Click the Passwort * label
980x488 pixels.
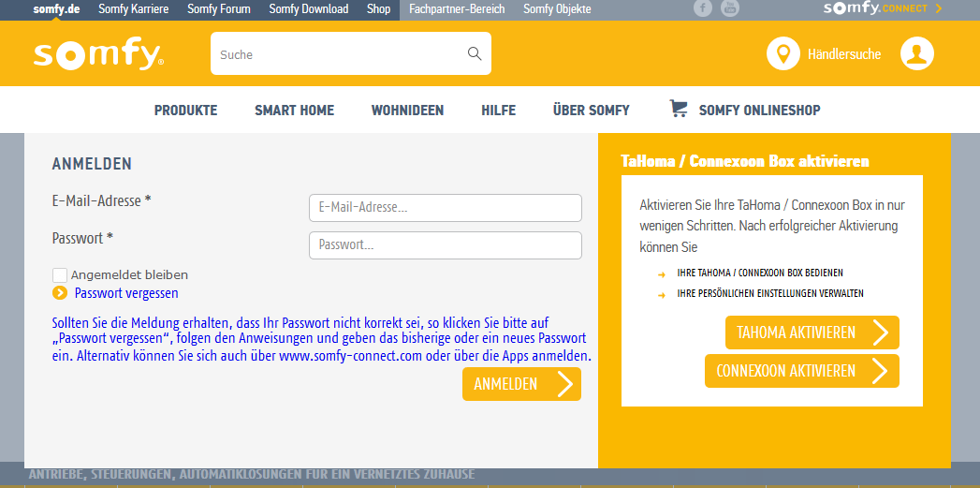coord(82,238)
